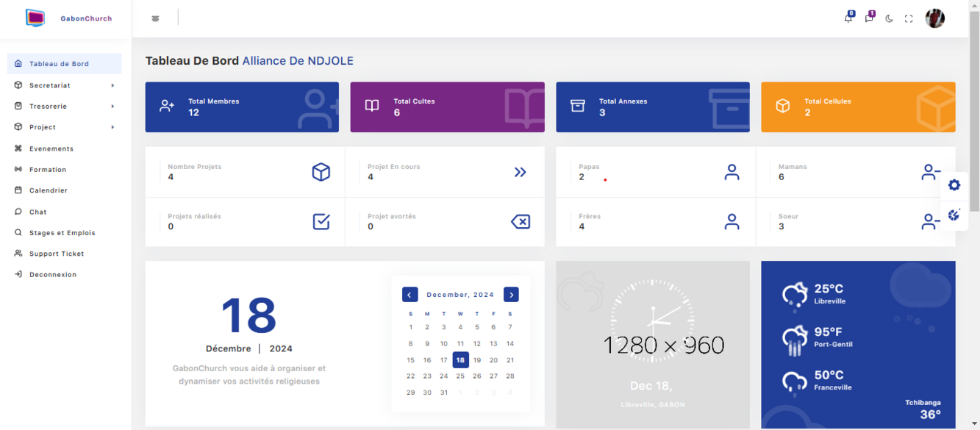This screenshot has width=980, height=430.
Task: Go to Support Ticket page
Action: point(57,254)
